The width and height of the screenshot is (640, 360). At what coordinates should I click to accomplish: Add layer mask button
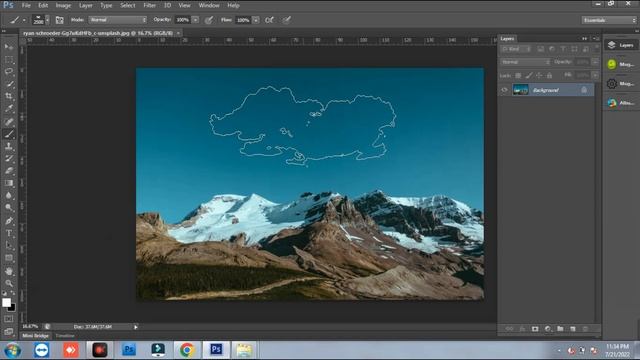[x=535, y=329]
